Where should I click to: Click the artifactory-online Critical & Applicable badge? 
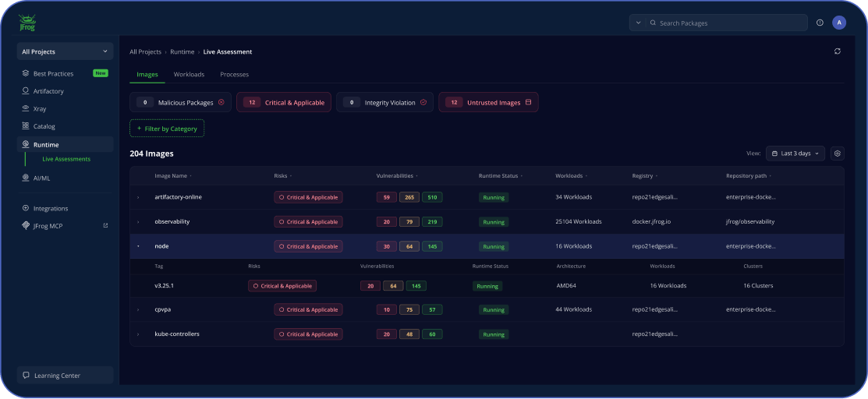tap(308, 198)
